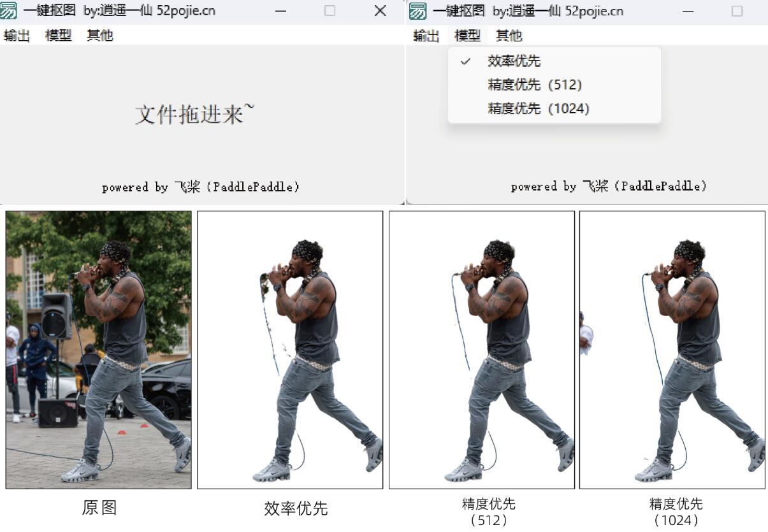Open the 其他 menu in the left window

[99, 36]
